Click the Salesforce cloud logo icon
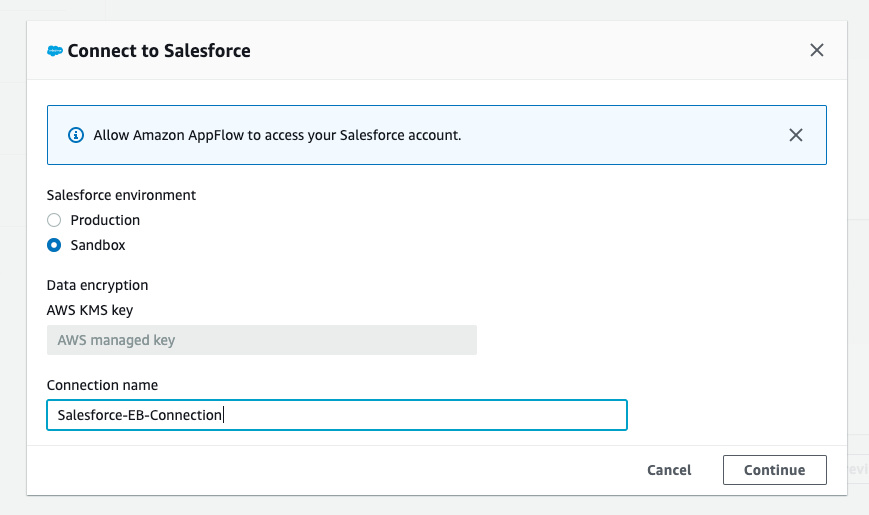 point(55,51)
